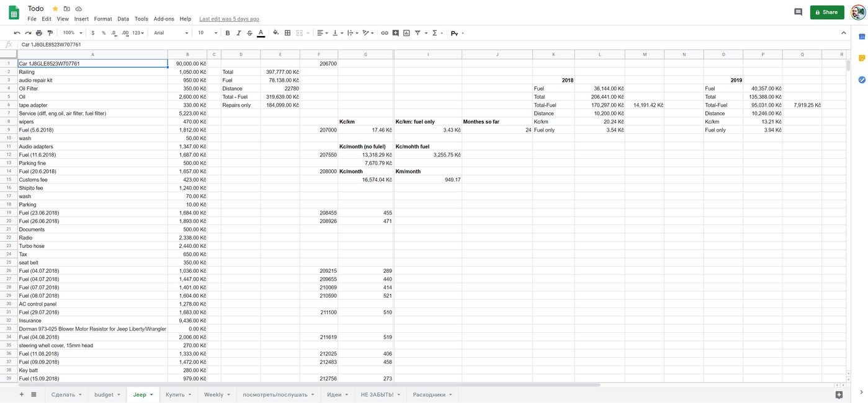Click the print icon
Viewport: 868px width, 403px height.
(39, 33)
